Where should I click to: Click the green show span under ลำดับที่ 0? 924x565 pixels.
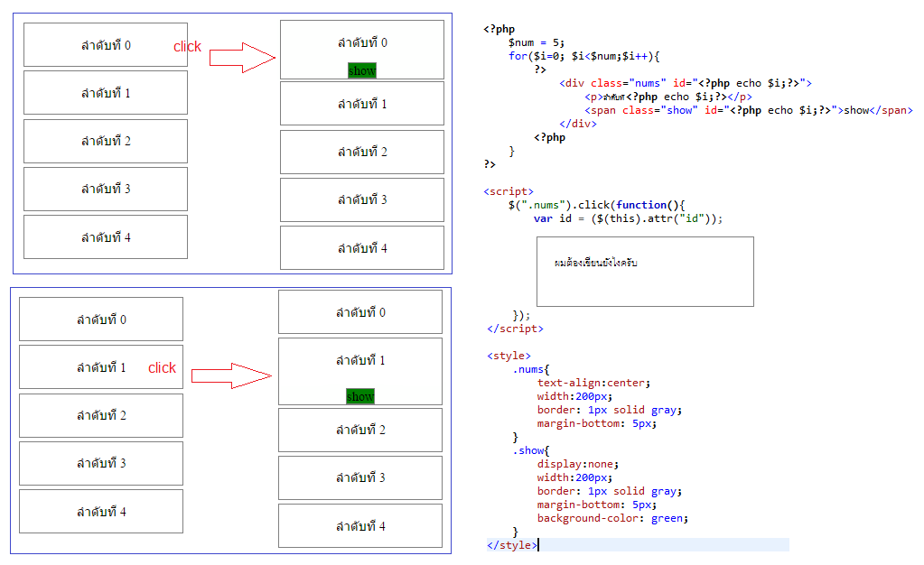(x=362, y=70)
